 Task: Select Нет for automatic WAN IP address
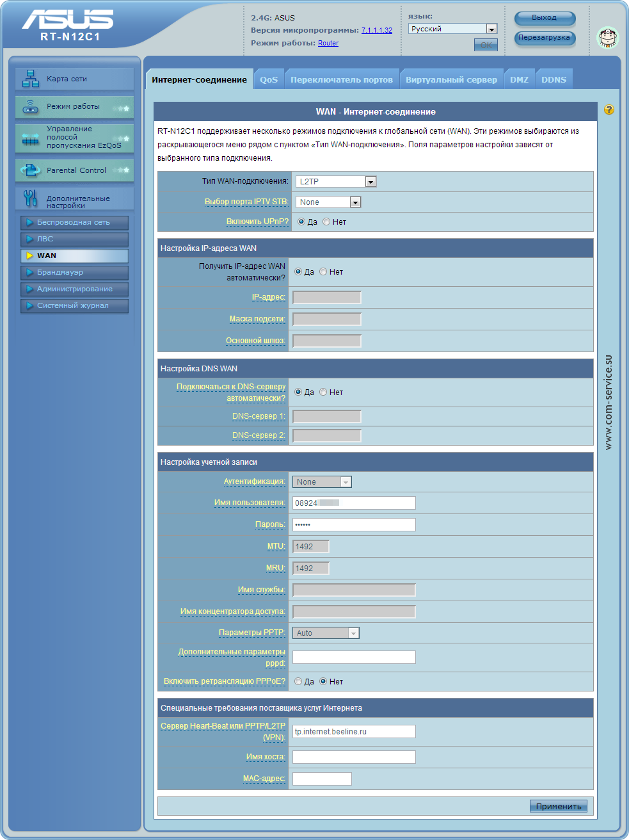click(323, 272)
